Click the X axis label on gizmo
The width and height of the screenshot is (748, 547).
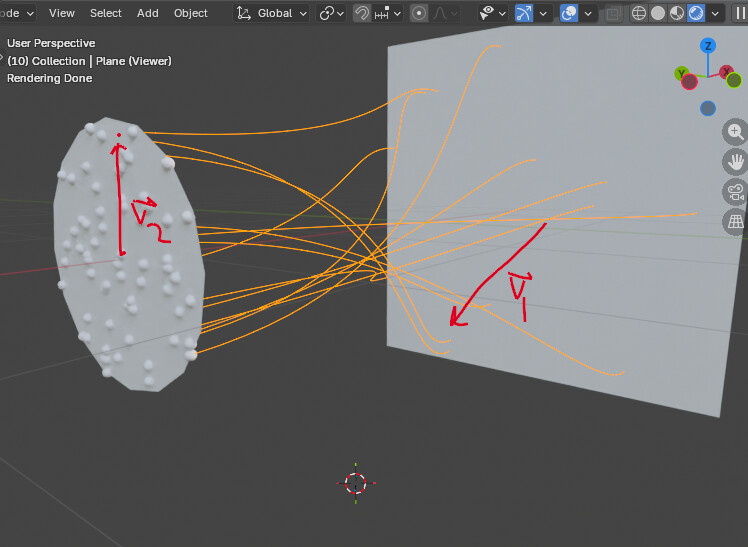[x=727, y=72]
